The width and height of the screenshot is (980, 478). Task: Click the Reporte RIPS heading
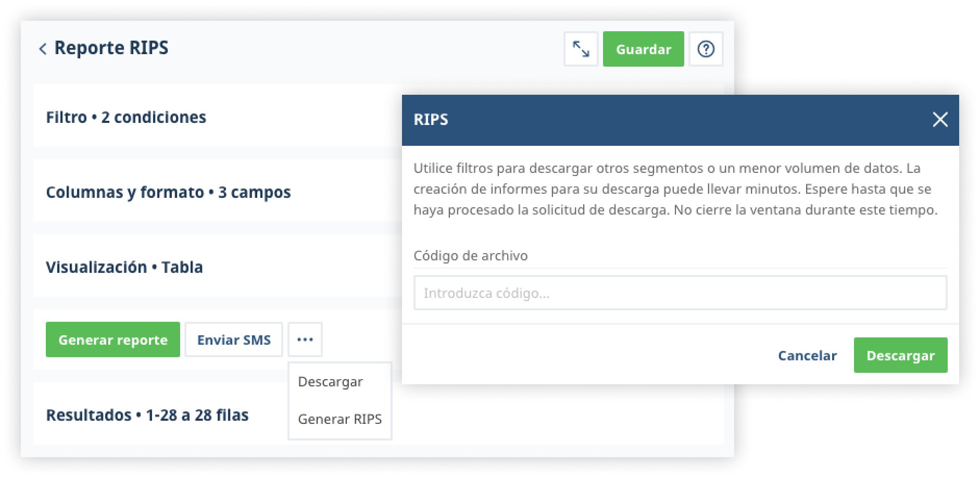pyautogui.click(x=112, y=48)
